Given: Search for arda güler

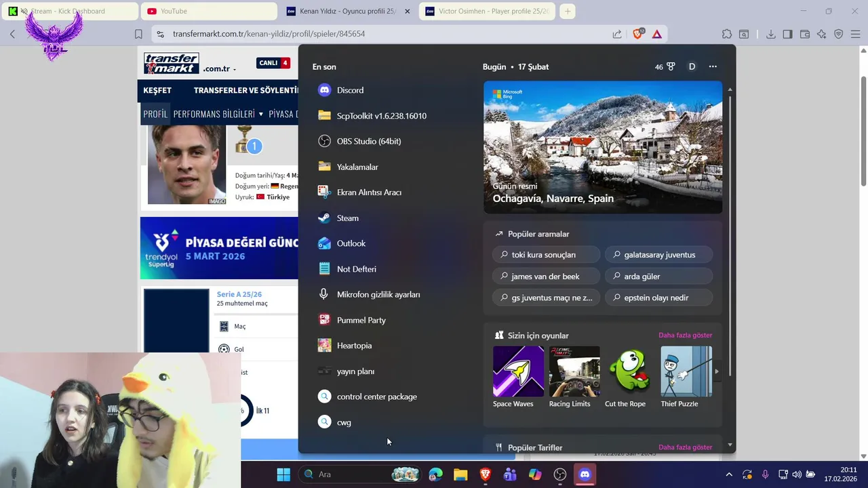Looking at the screenshot, I should [x=658, y=277].
